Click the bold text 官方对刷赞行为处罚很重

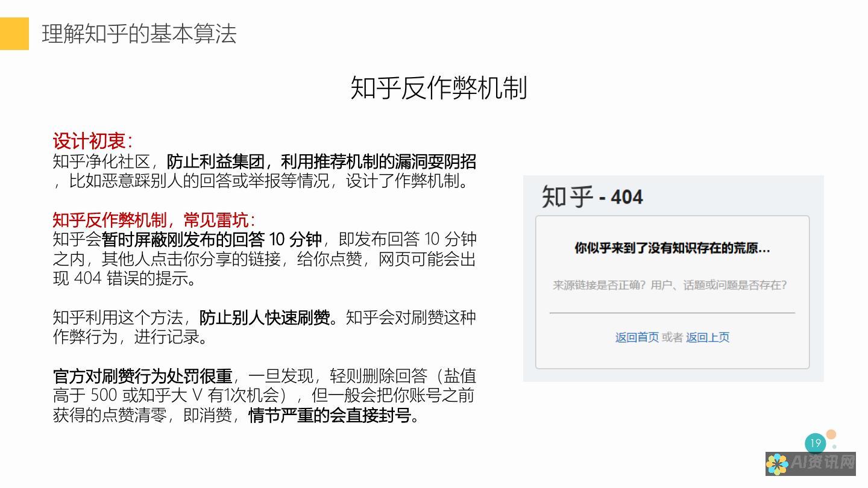tap(142, 377)
